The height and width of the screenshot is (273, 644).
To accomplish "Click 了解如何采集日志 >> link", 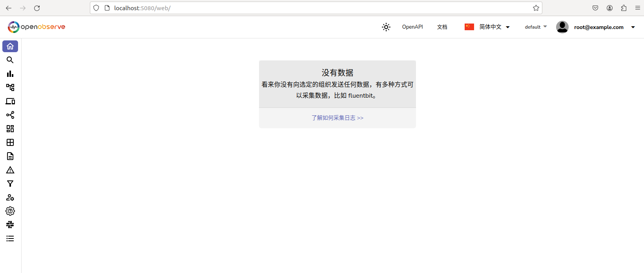I will tap(338, 118).
